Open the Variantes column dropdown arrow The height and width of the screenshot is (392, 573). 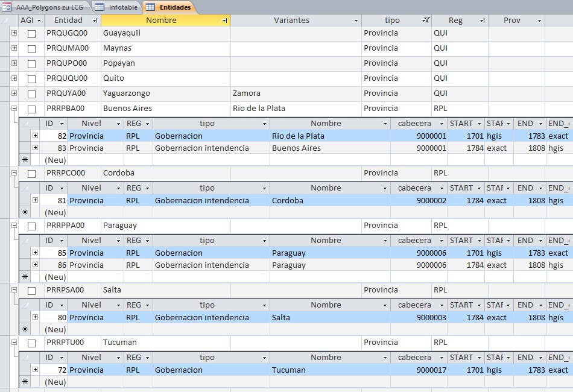[x=356, y=21]
